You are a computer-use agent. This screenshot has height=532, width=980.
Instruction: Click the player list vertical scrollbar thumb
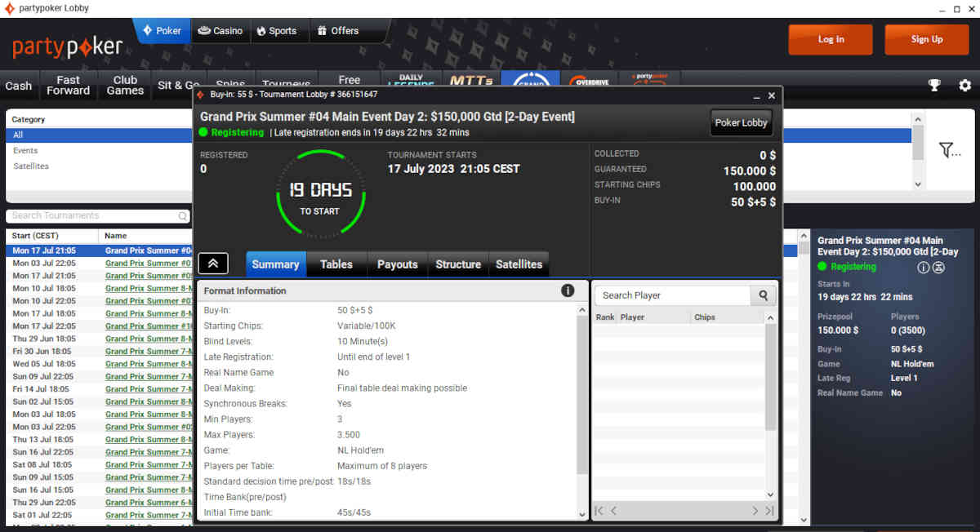tap(770, 377)
